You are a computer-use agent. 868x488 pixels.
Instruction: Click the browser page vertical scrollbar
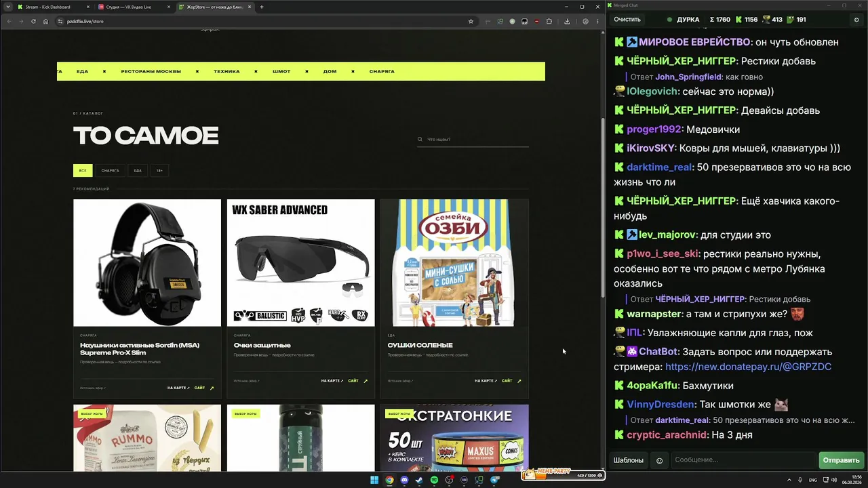coord(603,207)
